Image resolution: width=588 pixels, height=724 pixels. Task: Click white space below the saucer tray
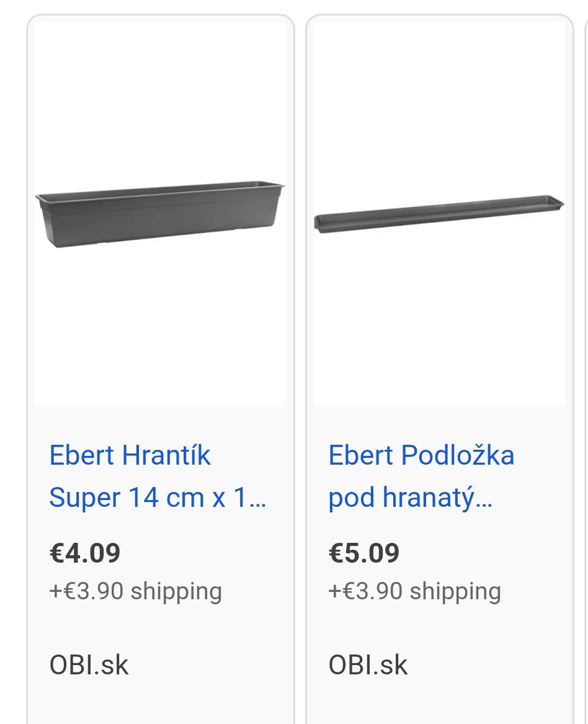(439, 323)
